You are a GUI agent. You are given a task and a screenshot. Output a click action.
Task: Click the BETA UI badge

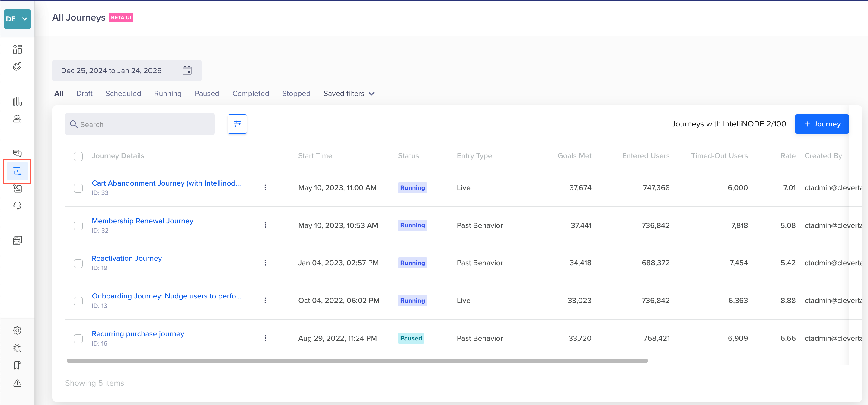pos(121,18)
